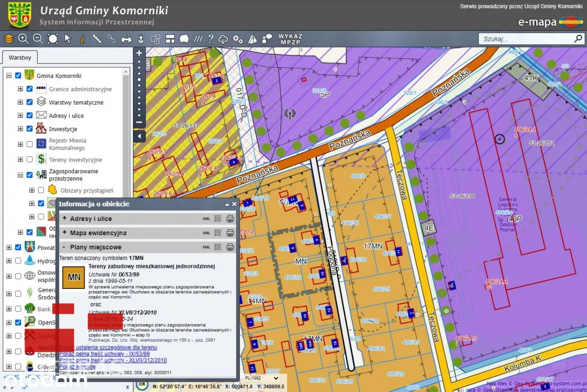Open the WYKAZ MPZP menu item
The width and height of the screenshot is (587, 392).
pos(290,39)
